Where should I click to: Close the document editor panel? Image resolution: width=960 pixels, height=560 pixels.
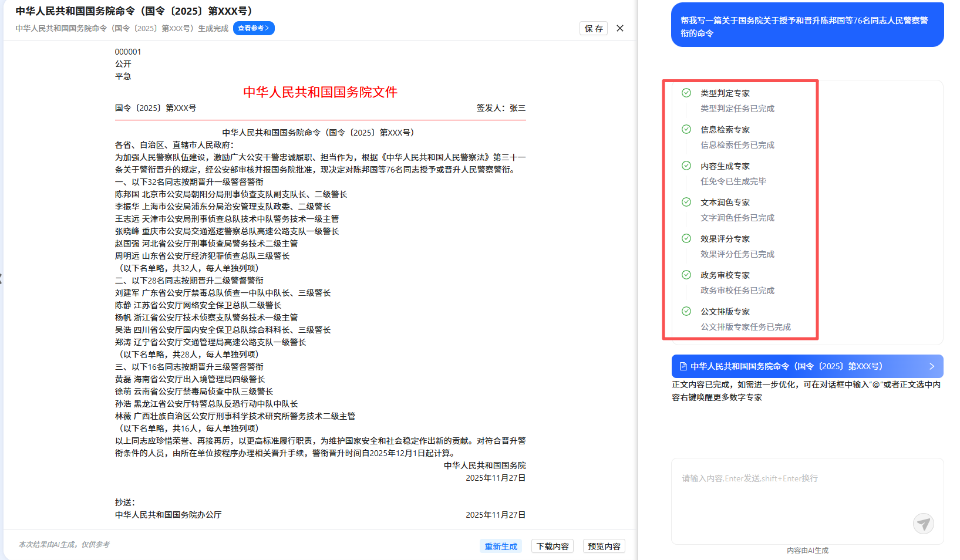[620, 28]
